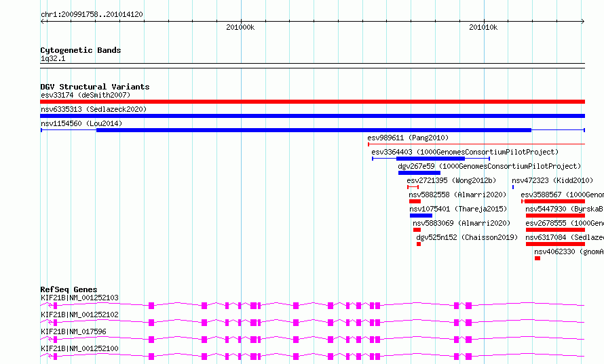
Task: Click the Cytogenetic Bands track title
Action: tap(81, 50)
